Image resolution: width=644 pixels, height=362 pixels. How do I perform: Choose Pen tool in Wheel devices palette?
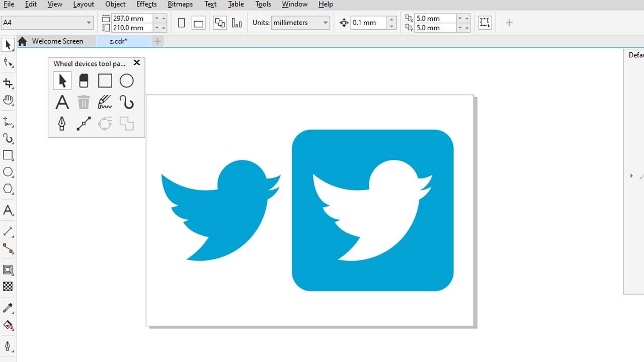coord(62,124)
